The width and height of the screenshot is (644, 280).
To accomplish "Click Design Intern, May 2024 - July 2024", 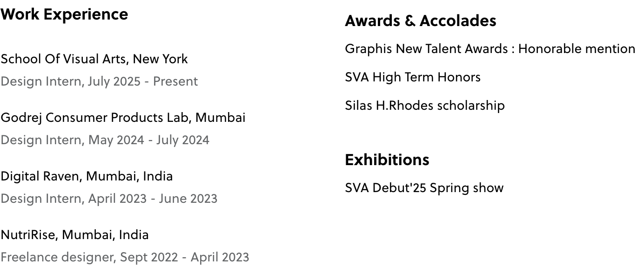I will coord(105,140).
